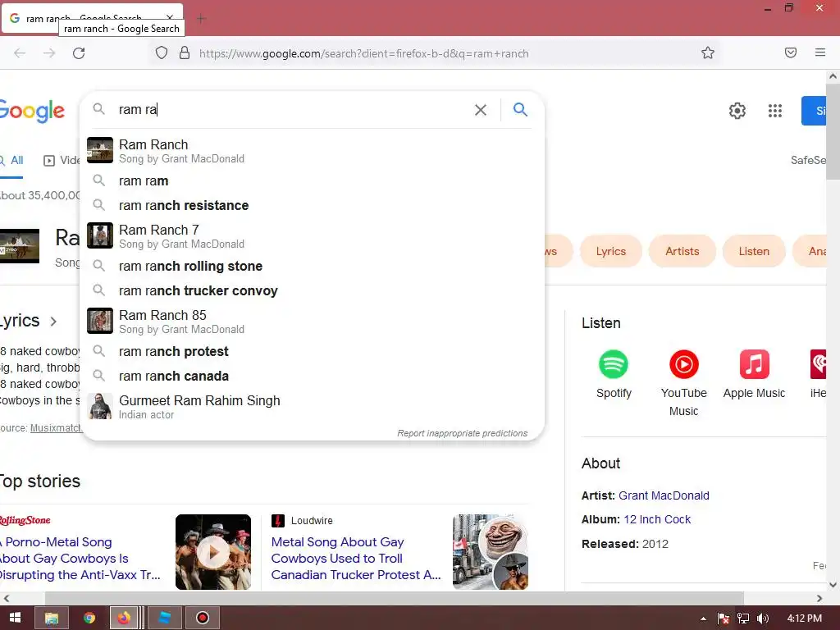
Task: Click the action center flag tray icon
Action: pos(724,619)
